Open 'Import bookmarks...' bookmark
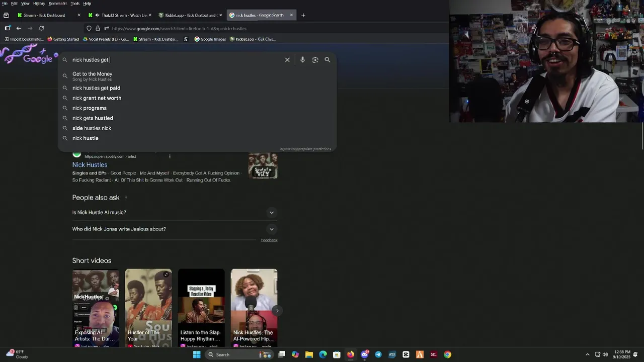644x362 pixels. pyautogui.click(x=24, y=39)
